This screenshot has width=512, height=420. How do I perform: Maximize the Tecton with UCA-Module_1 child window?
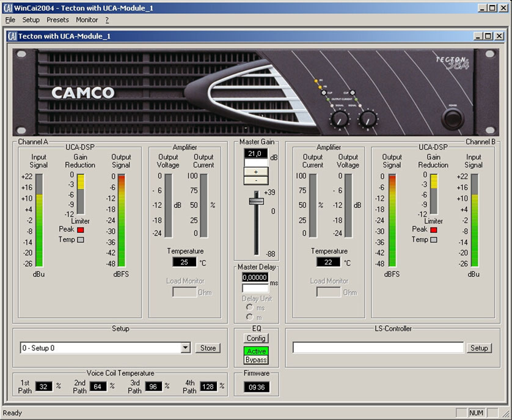click(x=488, y=36)
